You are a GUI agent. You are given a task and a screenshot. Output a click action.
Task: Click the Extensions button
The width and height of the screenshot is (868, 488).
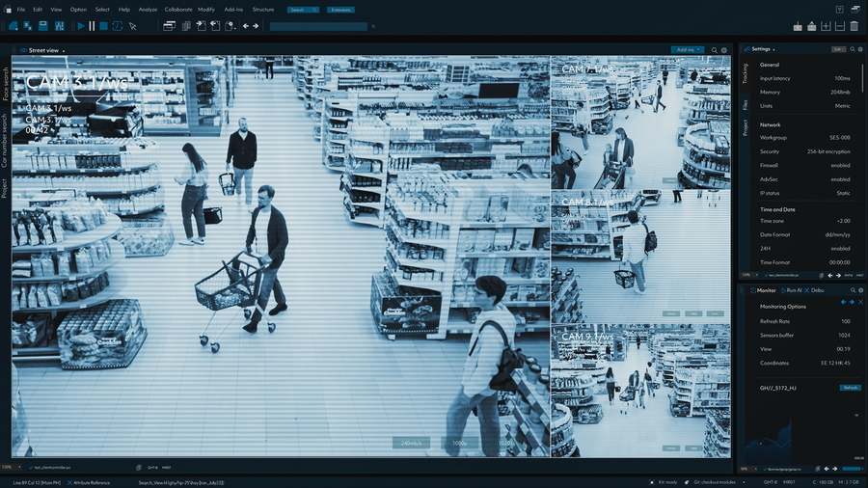tap(339, 10)
